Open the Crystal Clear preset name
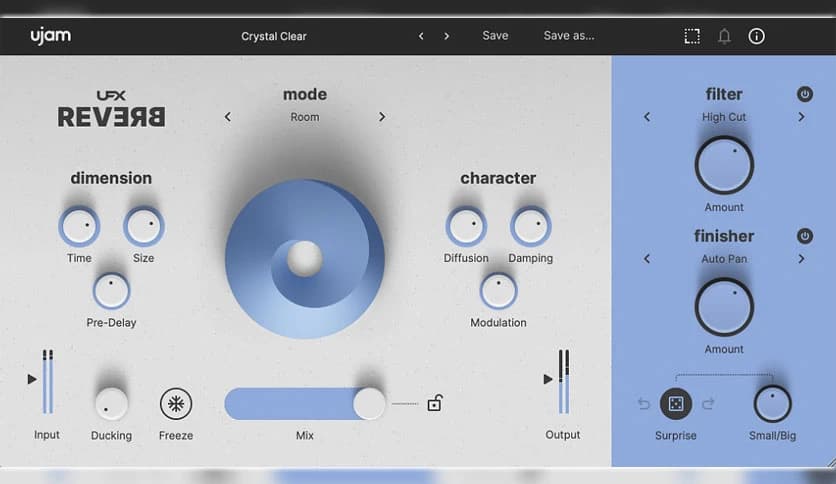Image resolution: width=836 pixels, height=484 pixels. [x=274, y=36]
